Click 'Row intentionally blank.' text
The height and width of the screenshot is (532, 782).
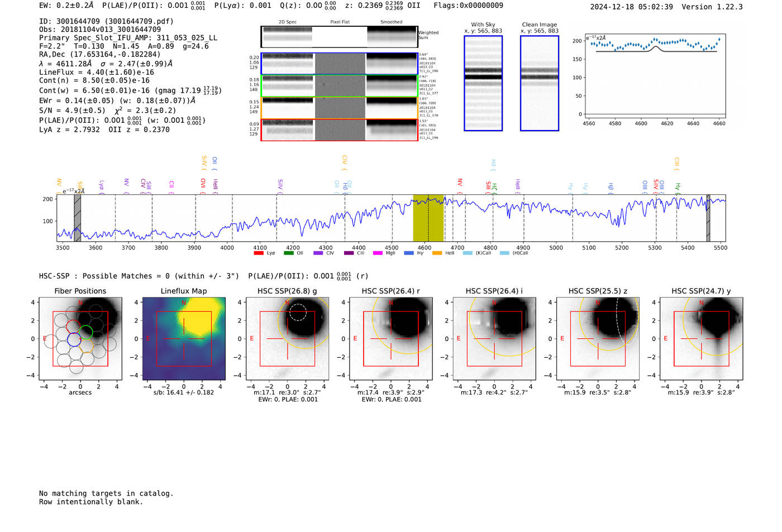coord(91,502)
